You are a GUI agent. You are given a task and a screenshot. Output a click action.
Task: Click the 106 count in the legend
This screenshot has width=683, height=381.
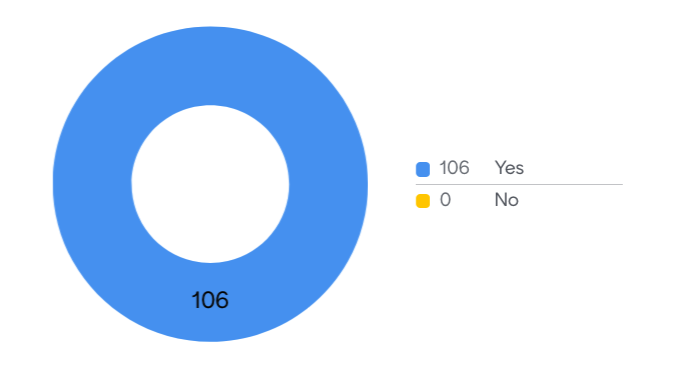click(454, 168)
